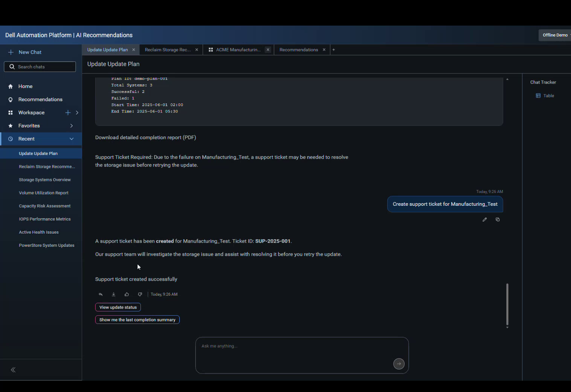Click View update status suggestion

[x=118, y=307]
